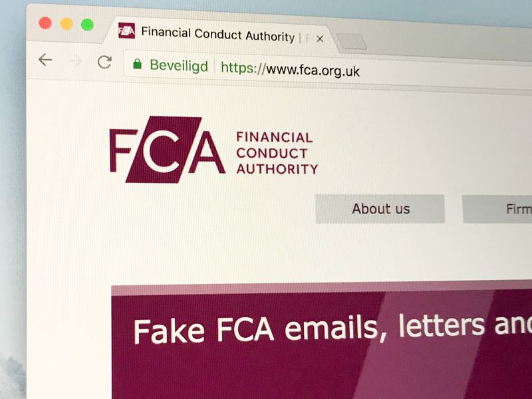Image resolution: width=532 pixels, height=399 pixels.
Task: Click the FCA favicon in the tab
Action: click(126, 31)
